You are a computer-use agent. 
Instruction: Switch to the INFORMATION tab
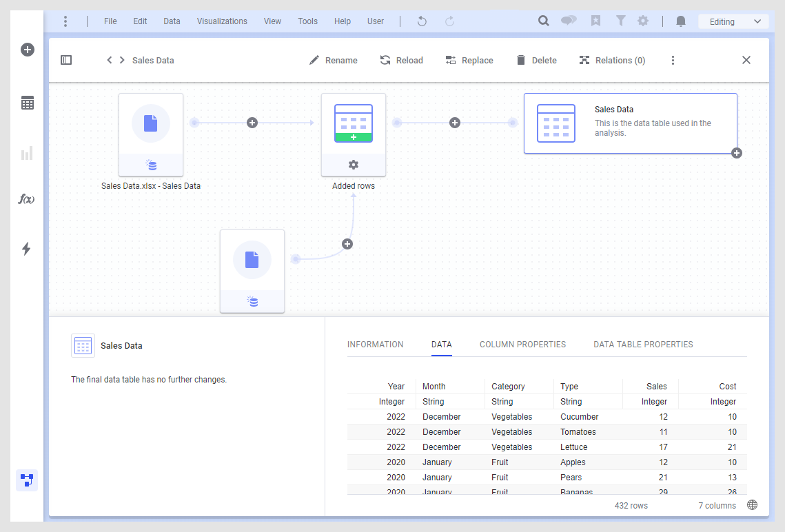point(376,345)
